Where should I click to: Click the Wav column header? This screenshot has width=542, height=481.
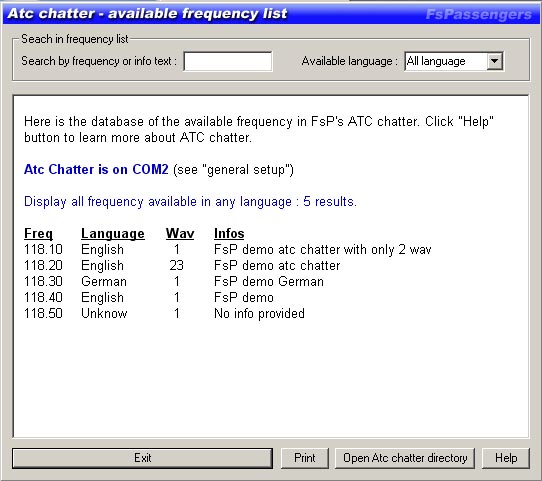pos(180,233)
